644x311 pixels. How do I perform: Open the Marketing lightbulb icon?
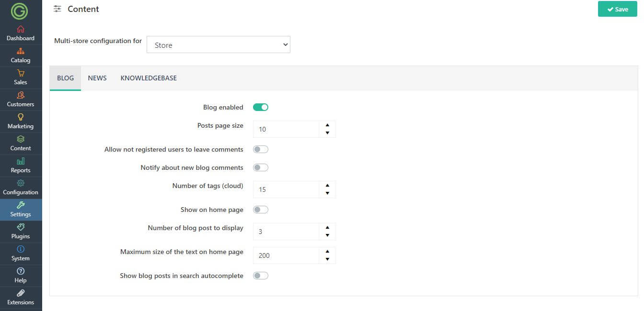point(21,117)
